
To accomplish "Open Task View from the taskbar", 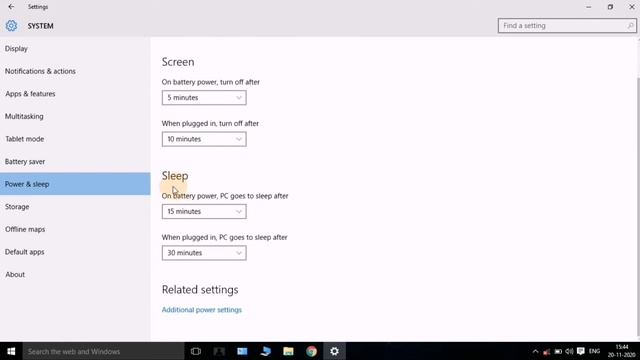I will [196, 351].
